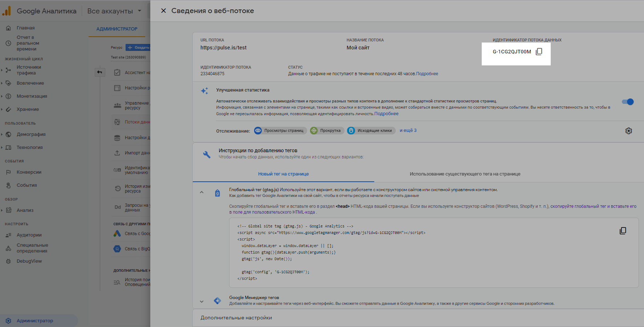Follow the 'скопируйте глобальный тег' link
This screenshot has width=644, height=327.
433,209
